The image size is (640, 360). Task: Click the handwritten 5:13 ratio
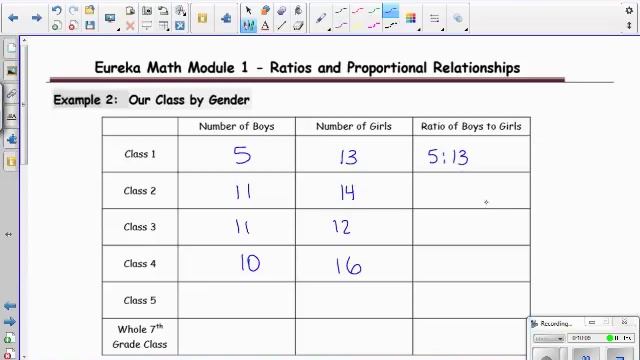[x=448, y=157]
